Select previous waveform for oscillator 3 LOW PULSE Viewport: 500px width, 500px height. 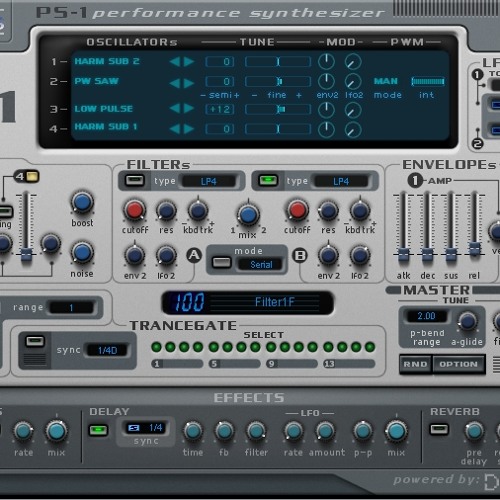pyautogui.click(x=175, y=109)
